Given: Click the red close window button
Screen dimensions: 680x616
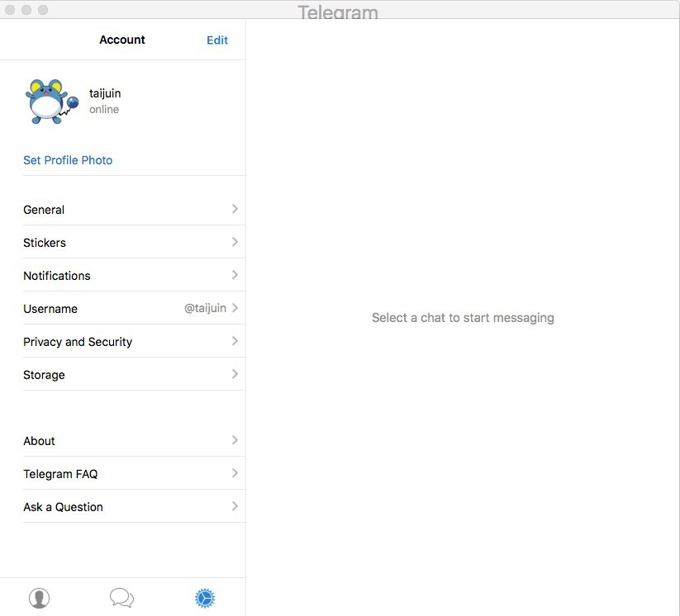Looking at the screenshot, I should click(x=10, y=10).
